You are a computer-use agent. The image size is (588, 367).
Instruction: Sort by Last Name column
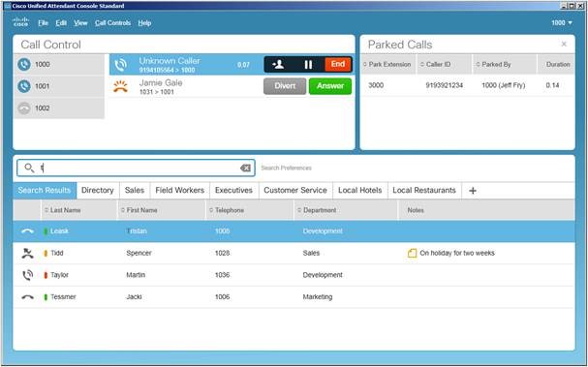78,210
